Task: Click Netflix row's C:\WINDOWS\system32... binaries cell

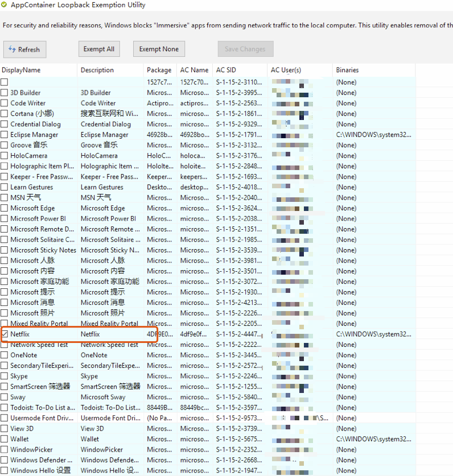Action: point(374,334)
